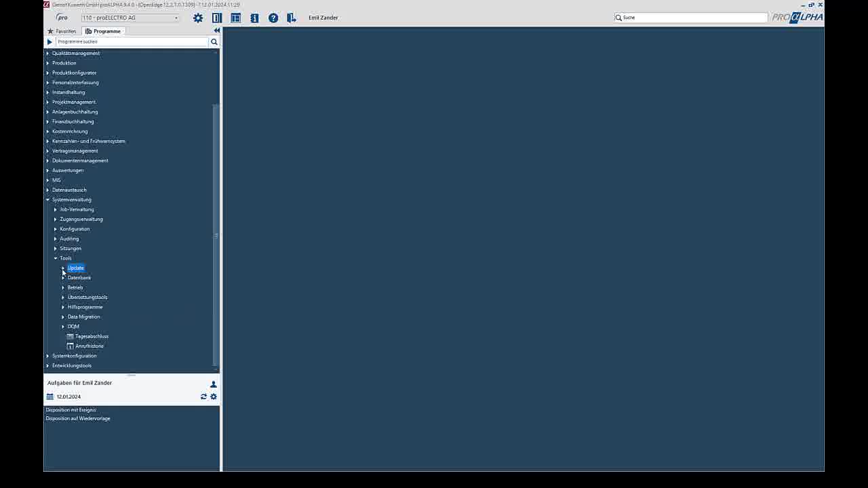This screenshot has width=868, height=488.
Task: Click the play arrow left of program search
Action: (x=50, y=42)
